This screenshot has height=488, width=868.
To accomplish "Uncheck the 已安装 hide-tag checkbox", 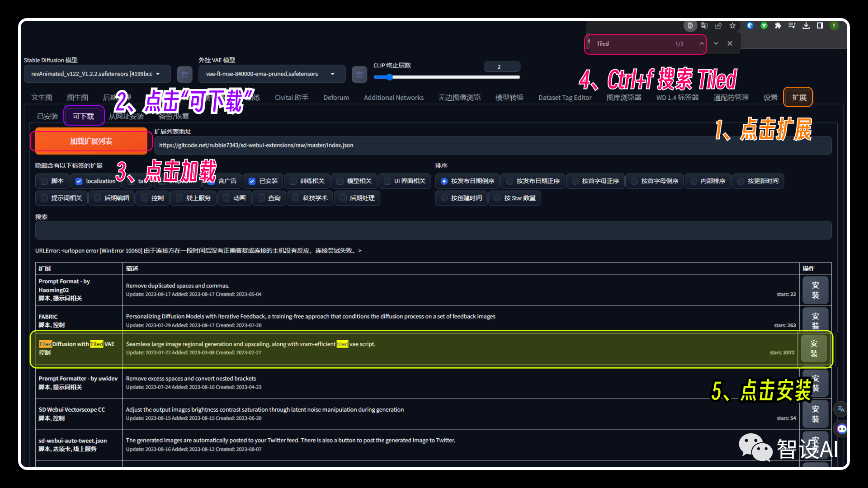I will (x=252, y=181).
